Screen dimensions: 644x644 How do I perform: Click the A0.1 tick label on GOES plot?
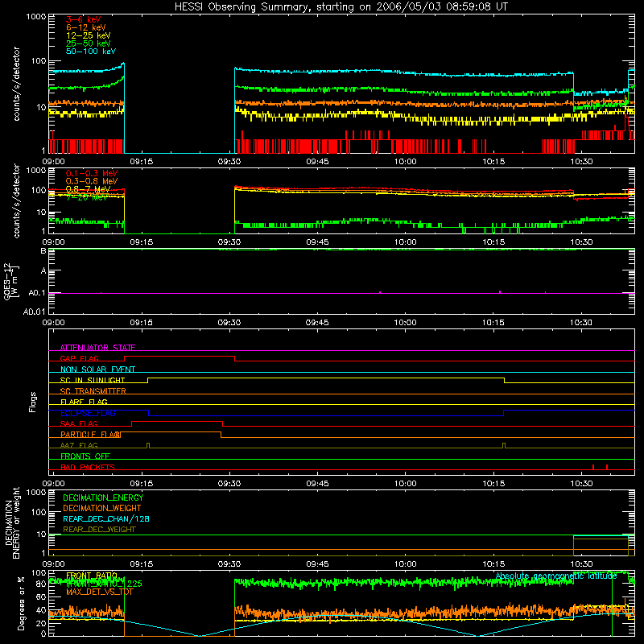click(x=37, y=293)
